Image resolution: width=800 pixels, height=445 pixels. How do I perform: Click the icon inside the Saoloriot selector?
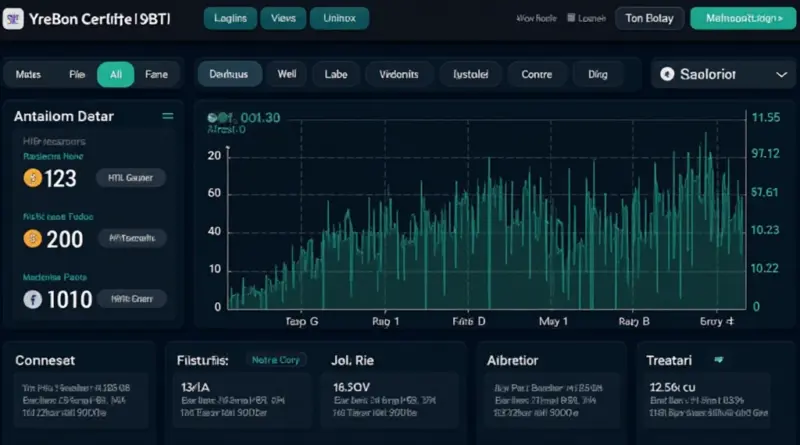(x=668, y=74)
